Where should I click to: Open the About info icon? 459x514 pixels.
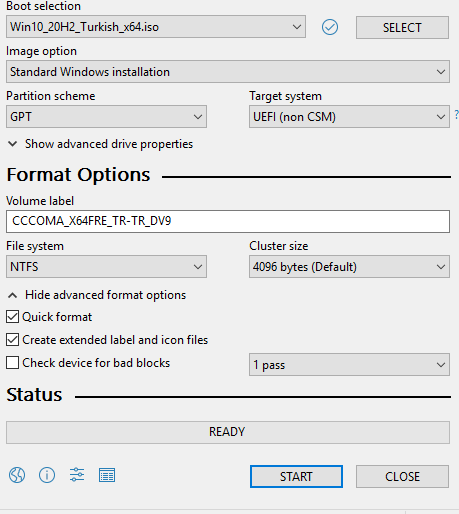click(x=47, y=475)
